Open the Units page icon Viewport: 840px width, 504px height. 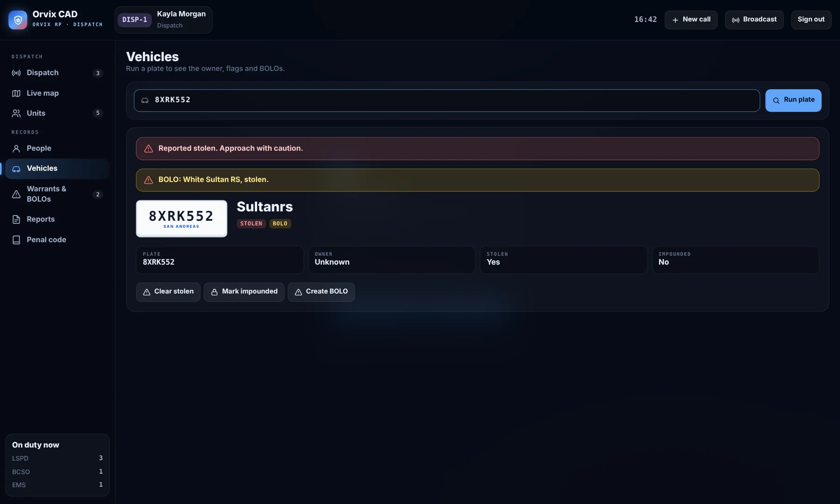click(x=16, y=113)
